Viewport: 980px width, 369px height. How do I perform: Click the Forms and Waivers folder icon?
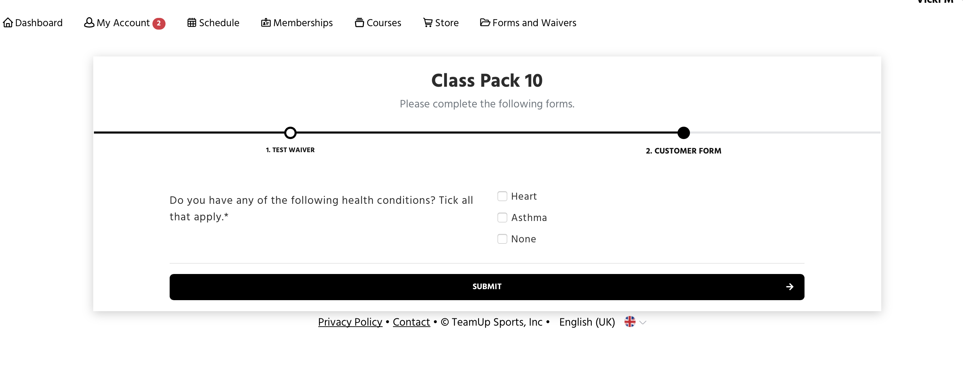[485, 23]
